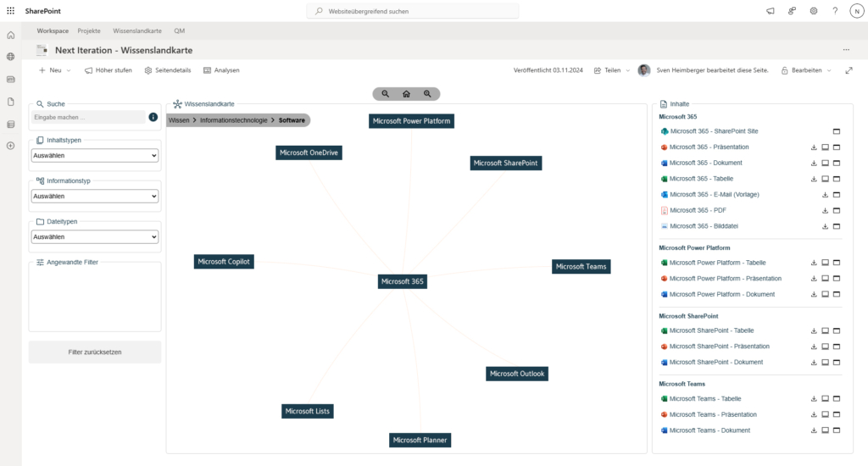Viewport: 868px width, 466px height.
Task: Open the page more options ellipsis
Action: click(x=846, y=50)
